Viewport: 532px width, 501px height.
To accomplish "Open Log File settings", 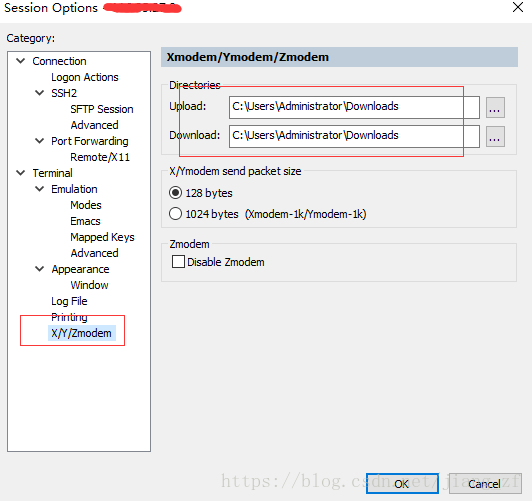I will tap(69, 301).
